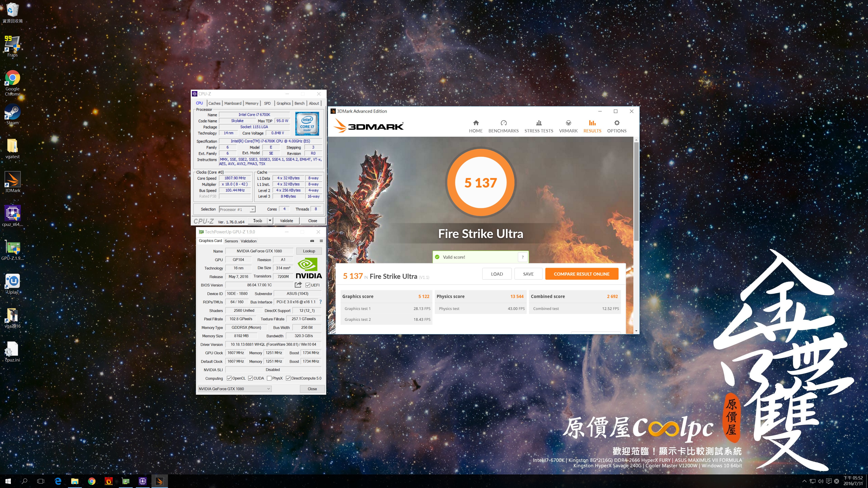Click the GPU-Z BIOS export share icon
868x488 pixels.
tap(298, 285)
